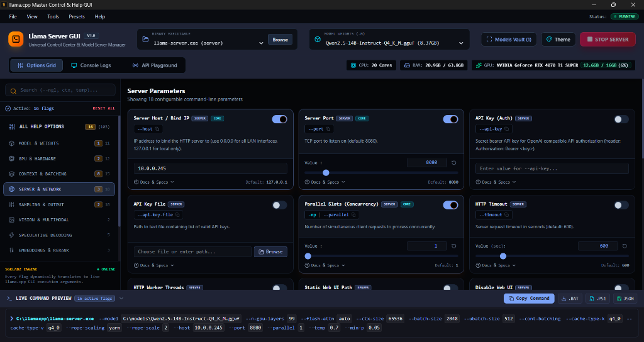Export command as .PS1 script

[x=597, y=299]
